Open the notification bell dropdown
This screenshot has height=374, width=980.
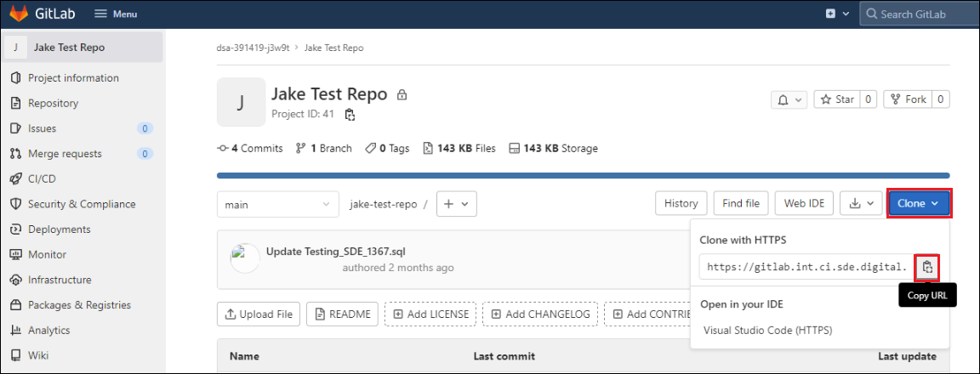pyautogui.click(x=790, y=99)
